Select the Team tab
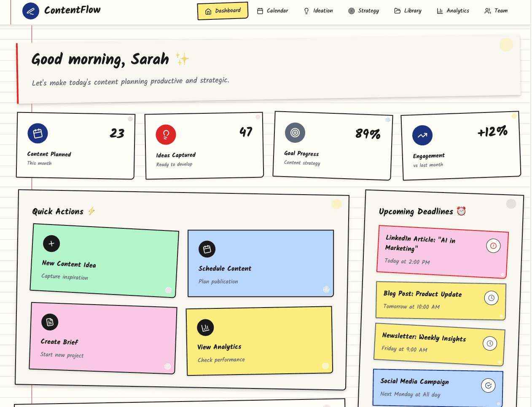This screenshot has height=407, width=532. [496, 11]
